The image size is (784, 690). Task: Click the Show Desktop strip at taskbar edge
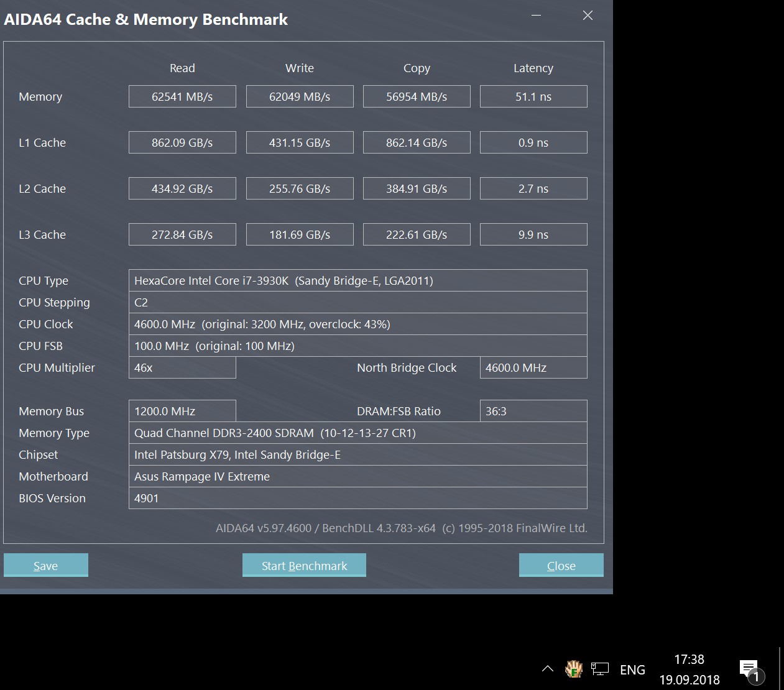[780, 669]
